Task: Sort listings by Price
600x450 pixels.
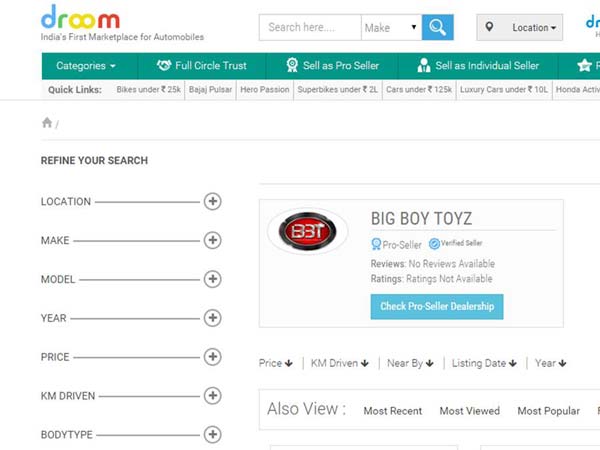Action: click(x=275, y=363)
